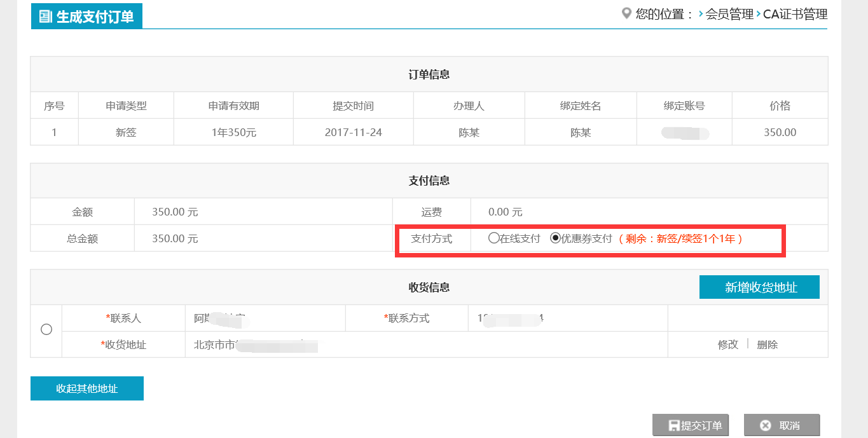Select the Beijing delivery address radio button
The height and width of the screenshot is (438, 868).
pos(46,329)
